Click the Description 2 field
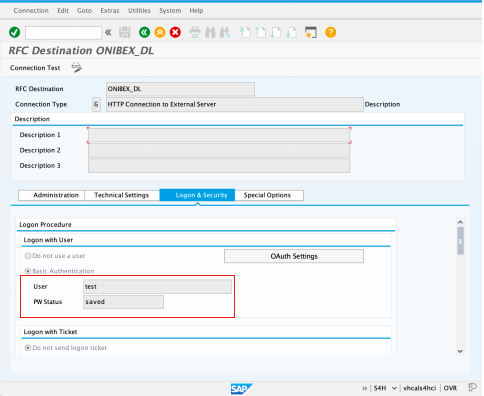The width and height of the screenshot is (484, 396). [219, 150]
